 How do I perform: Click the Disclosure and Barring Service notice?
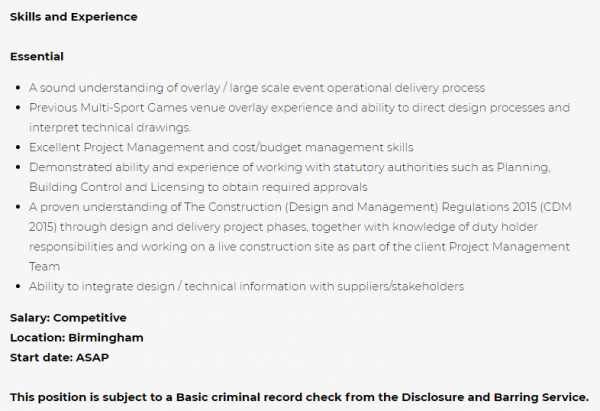click(299, 398)
